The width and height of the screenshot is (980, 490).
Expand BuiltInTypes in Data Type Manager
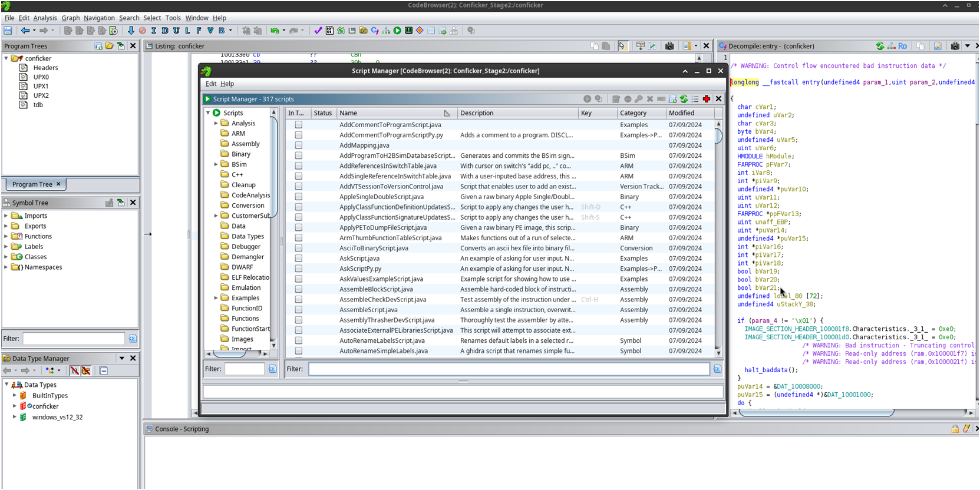pyautogui.click(x=14, y=395)
